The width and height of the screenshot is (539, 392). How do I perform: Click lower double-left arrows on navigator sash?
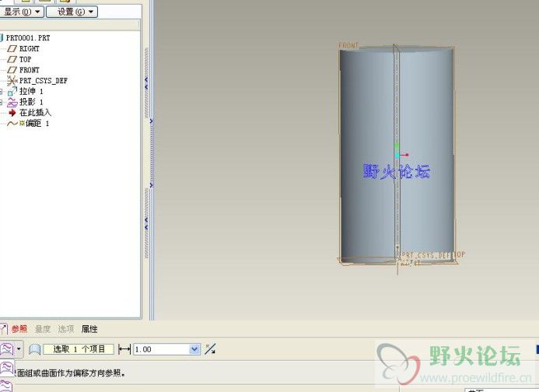tap(146, 223)
